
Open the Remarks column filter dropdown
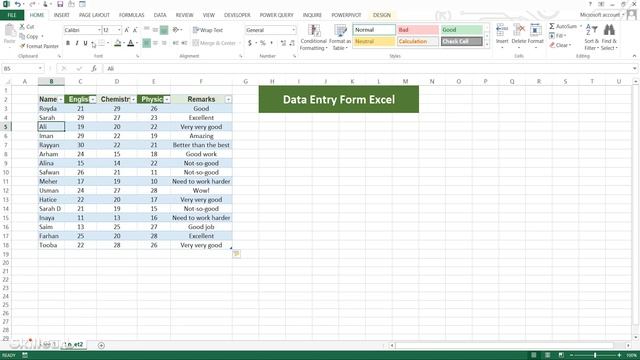[228, 100]
